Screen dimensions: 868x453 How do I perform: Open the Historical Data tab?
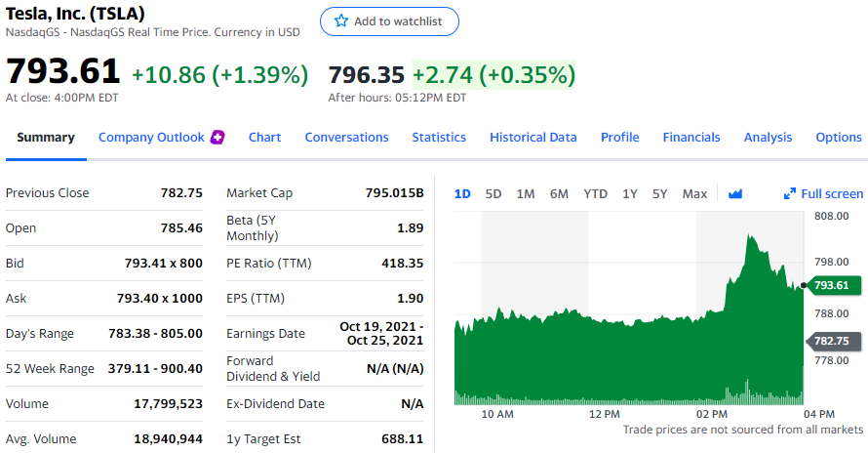point(533,138)
